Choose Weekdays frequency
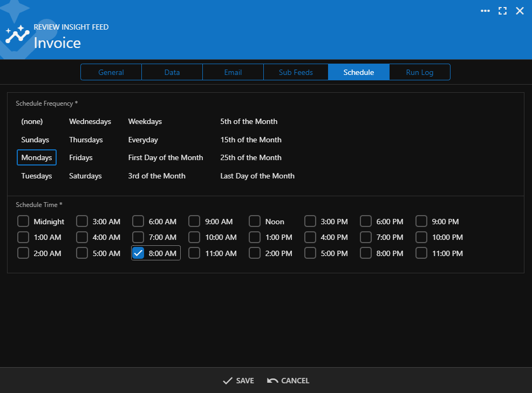Viewport: 532px width, 393px height. click(145, 121)
